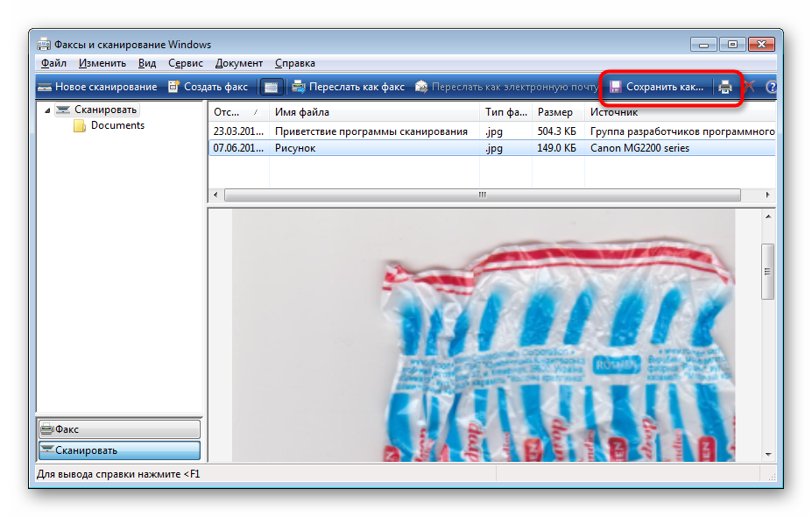
Task: Click the Сохранить как floppy disk icon
Action: [x=615, y=87]
